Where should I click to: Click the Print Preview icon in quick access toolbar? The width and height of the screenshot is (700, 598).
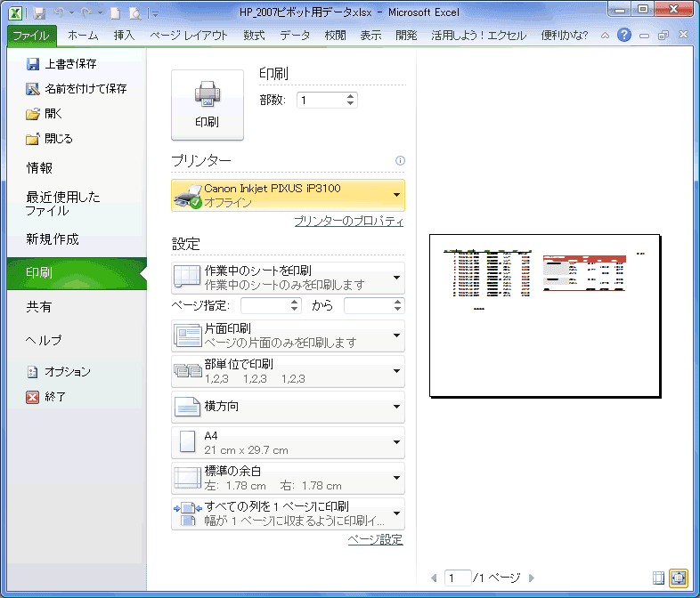135,13
